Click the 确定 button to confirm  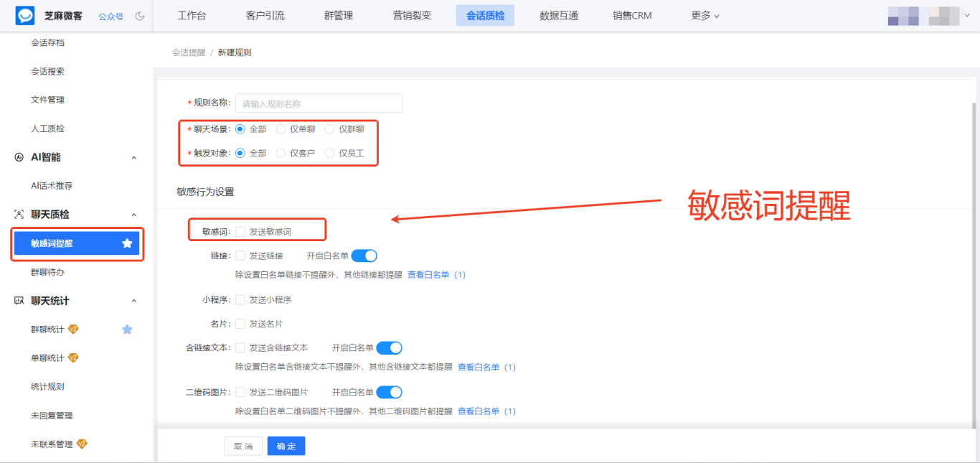(286, 445)
